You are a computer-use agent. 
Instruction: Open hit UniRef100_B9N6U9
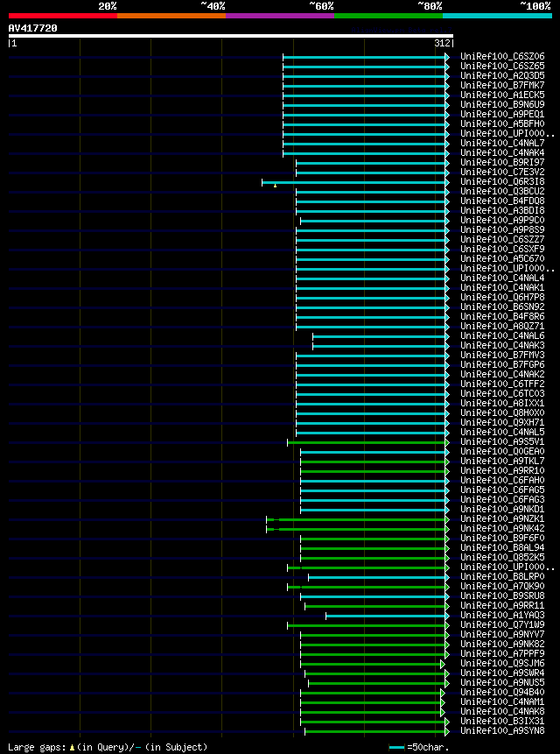coord(502,105)
